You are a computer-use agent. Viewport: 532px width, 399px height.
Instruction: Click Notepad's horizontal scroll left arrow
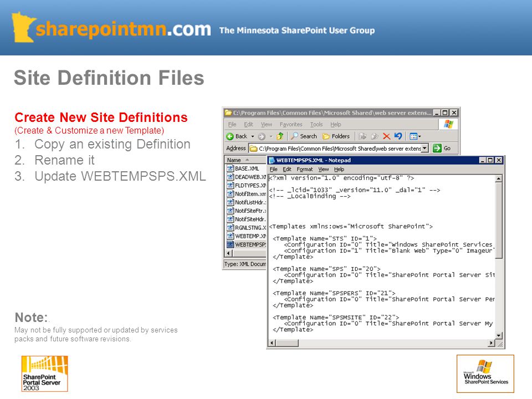pos(272,343)
